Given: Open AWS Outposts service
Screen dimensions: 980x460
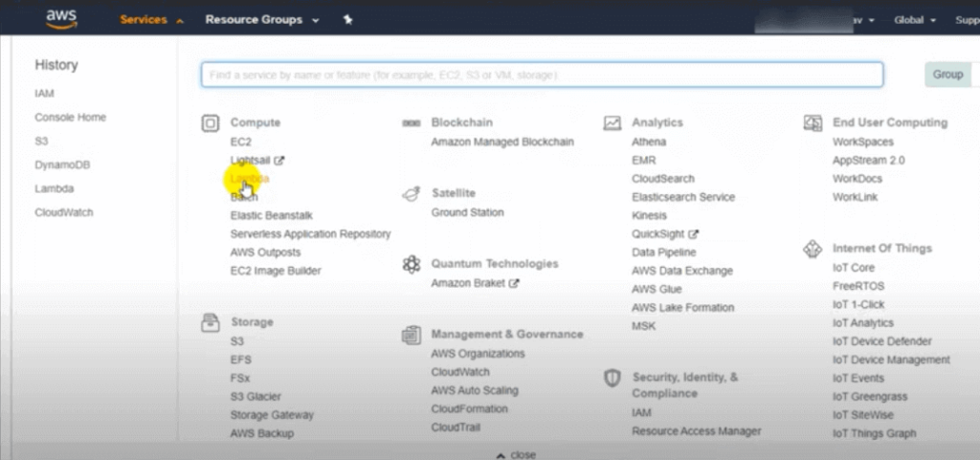Looking at the screenshot, I should (266, 252).
